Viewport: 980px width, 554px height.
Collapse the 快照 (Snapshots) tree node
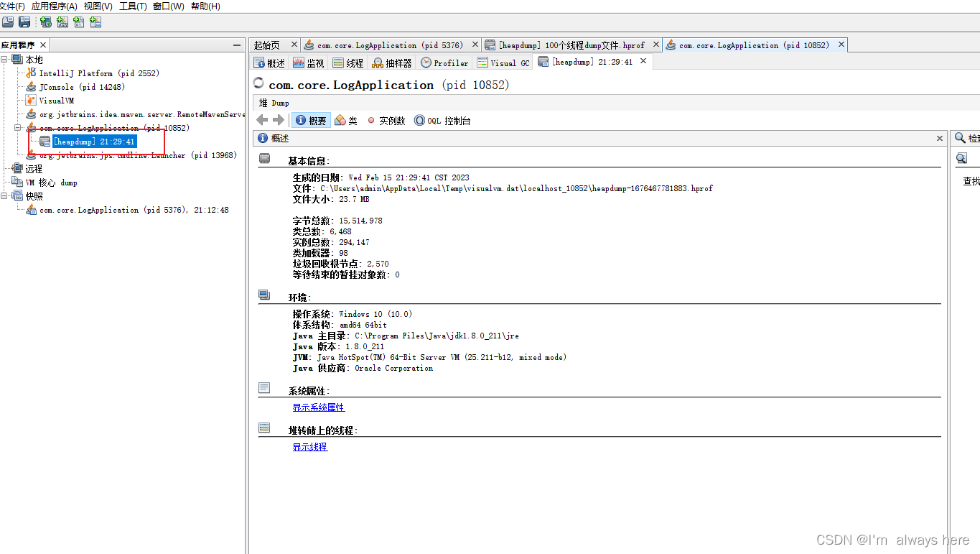pyautogui.click(x=5, y=196)
